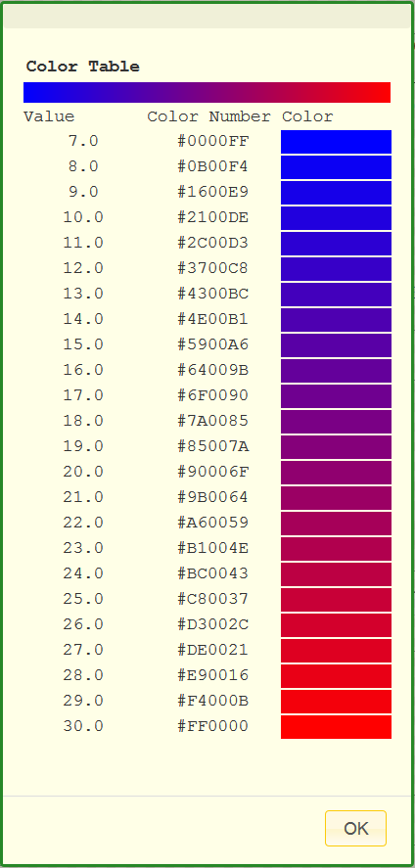
Task: Click the value 25.0 in table
Action: pos(83,599)
